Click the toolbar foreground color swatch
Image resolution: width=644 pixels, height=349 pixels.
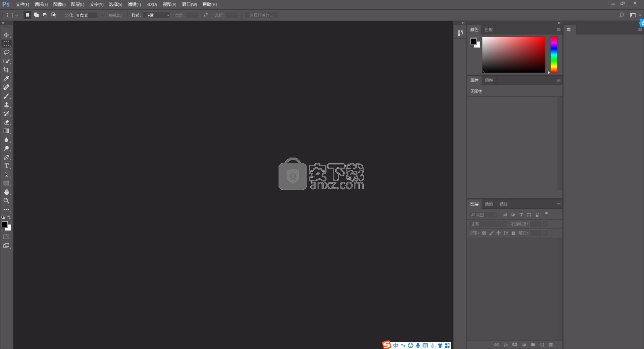[x=5, y=224]
